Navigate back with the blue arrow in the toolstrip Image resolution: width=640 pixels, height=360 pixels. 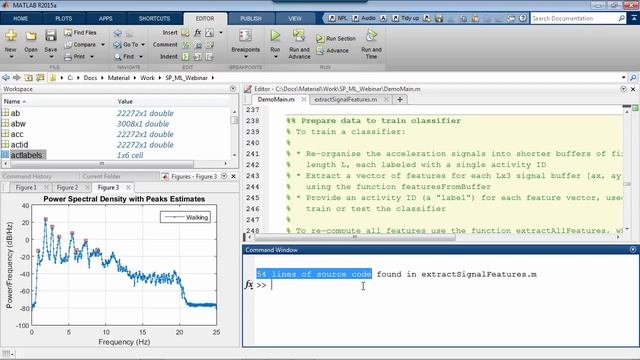(x=118, y=33)
